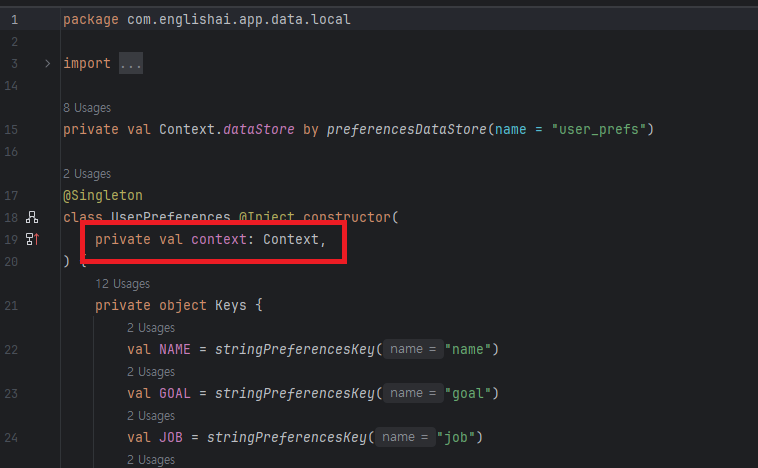This screenshot has width=758, height=468.
Task: Click the Keys object name
Action: [231, 306]
